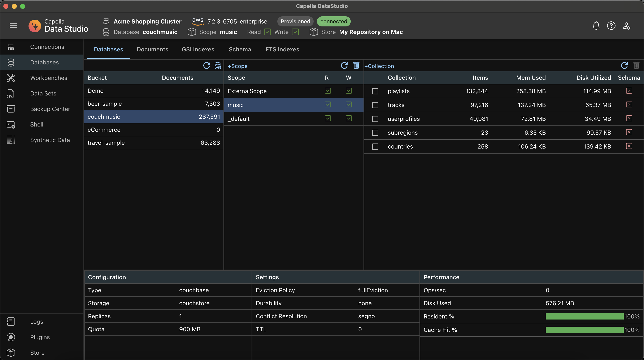Click the Plugins sidebar icon
644x360 pixels.
pos(11,337)
